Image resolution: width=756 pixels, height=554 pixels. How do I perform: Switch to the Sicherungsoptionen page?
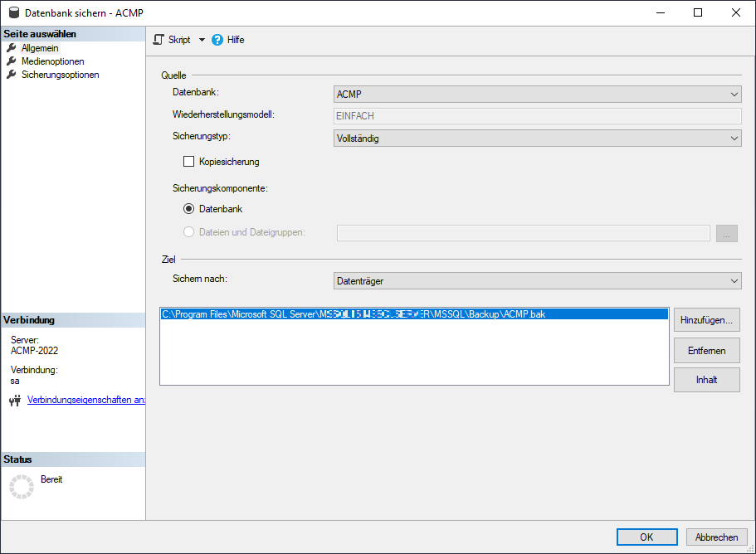60,74
